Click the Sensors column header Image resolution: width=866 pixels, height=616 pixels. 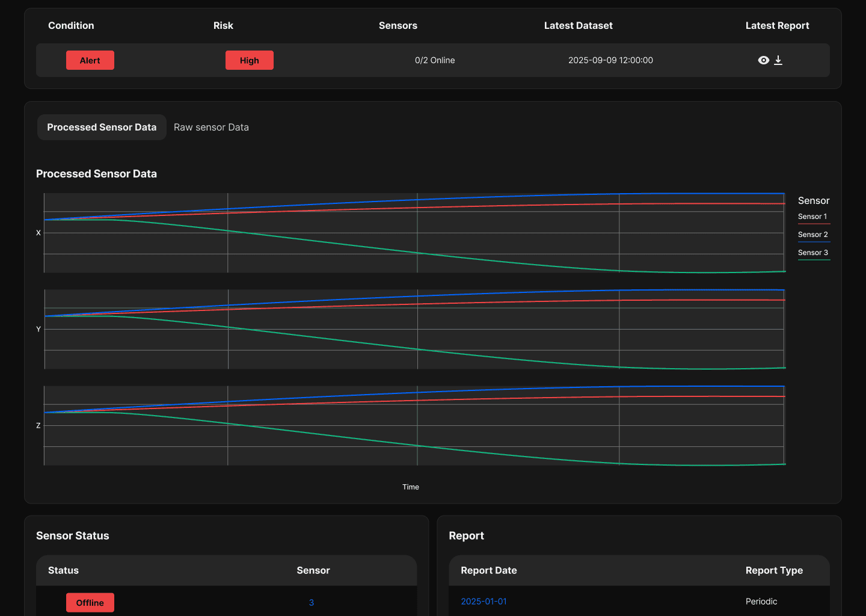click(398, 25)
